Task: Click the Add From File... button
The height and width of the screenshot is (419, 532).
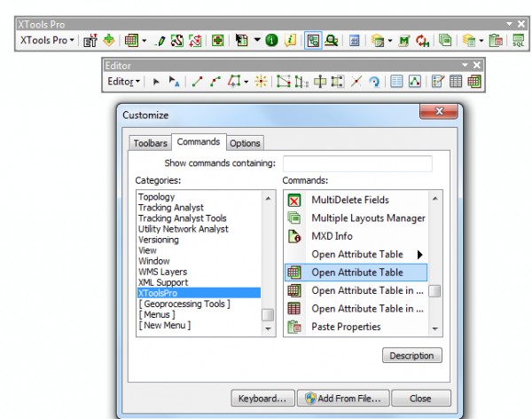Action: (343, 399)
